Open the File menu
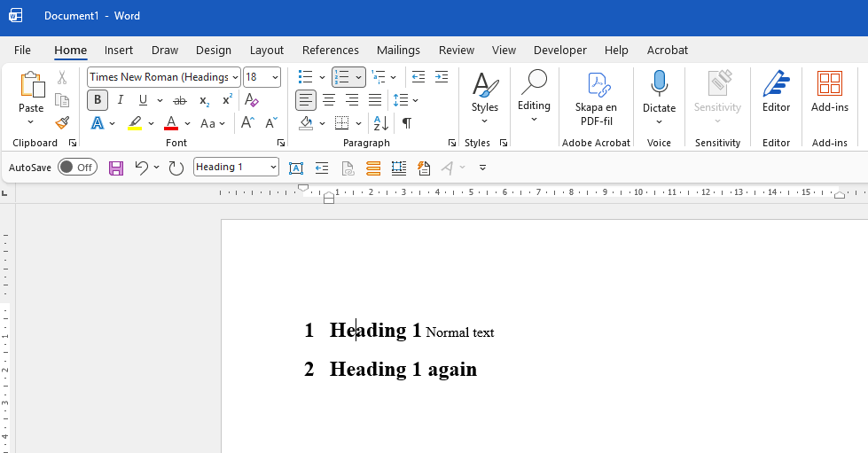This screenshot has height=453, width=868. (22, 51)
